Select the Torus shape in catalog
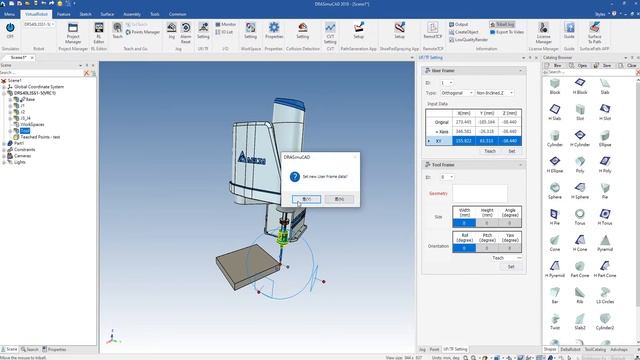 coord(580,217)
